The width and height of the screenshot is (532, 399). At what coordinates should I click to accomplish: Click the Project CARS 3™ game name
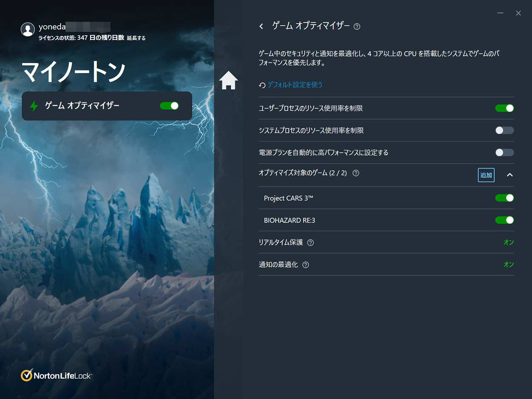(x=288, y=198)
